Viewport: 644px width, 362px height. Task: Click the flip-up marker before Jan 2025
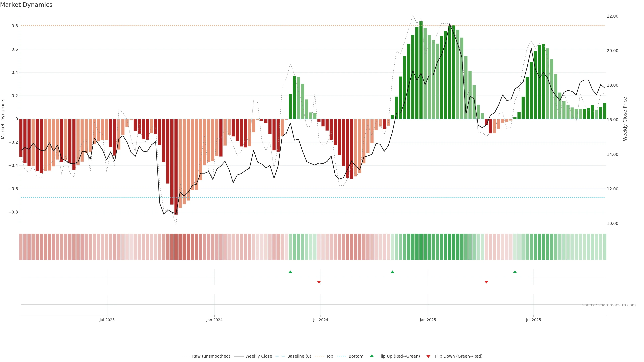click(392, 272)
